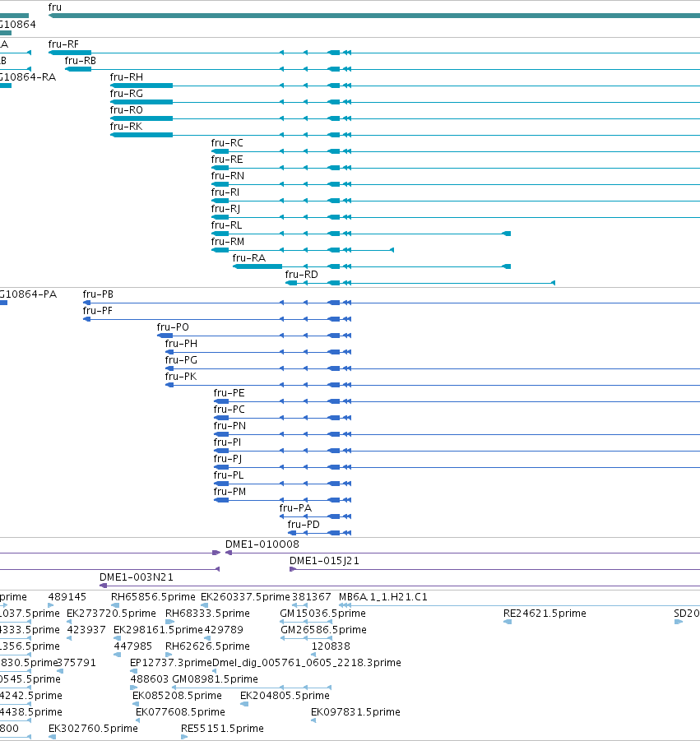700x741 pixels.
Task: Select the fru-PA protein label
Action: (295, 508)
